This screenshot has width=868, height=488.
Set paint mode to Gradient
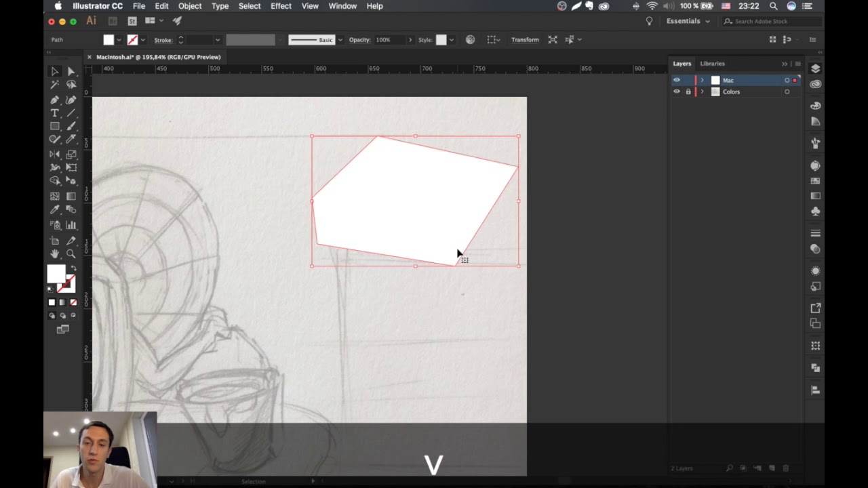(62, 302)
